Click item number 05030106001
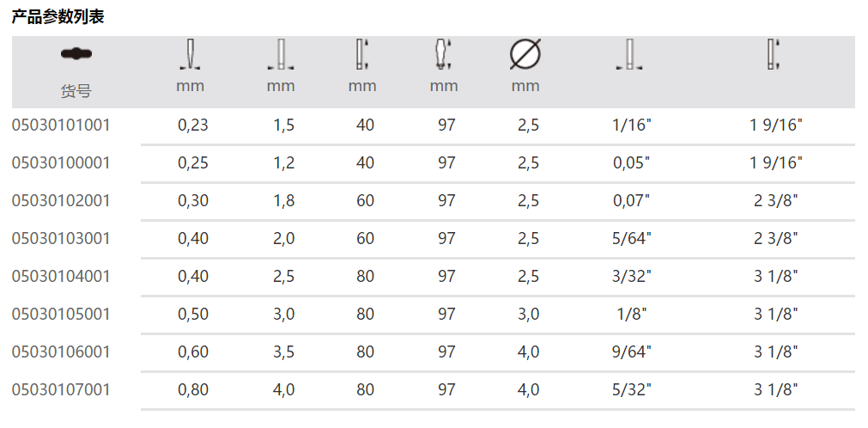Image resolution: width=868 pixels, height=428 pixels. 61,352
